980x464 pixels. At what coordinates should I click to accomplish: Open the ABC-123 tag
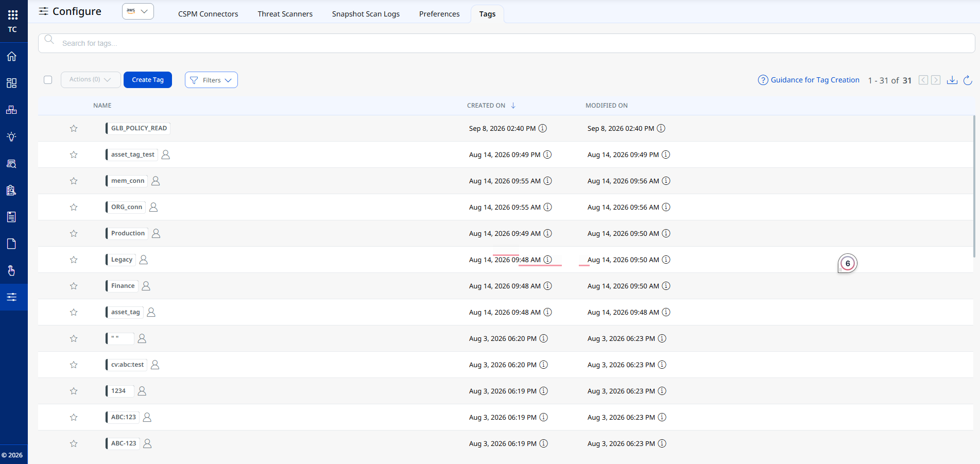tap(123, 443)
